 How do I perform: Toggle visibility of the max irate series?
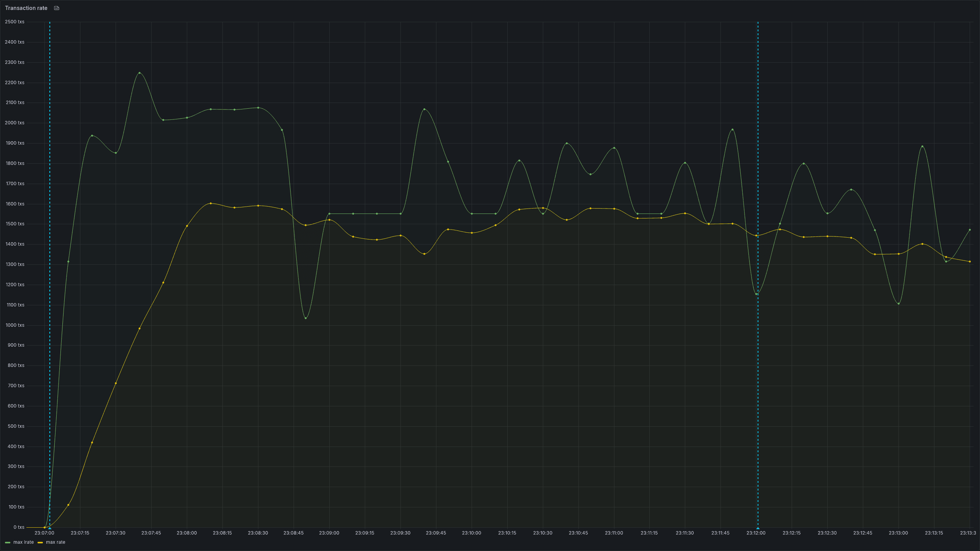(x=23, y=542)
